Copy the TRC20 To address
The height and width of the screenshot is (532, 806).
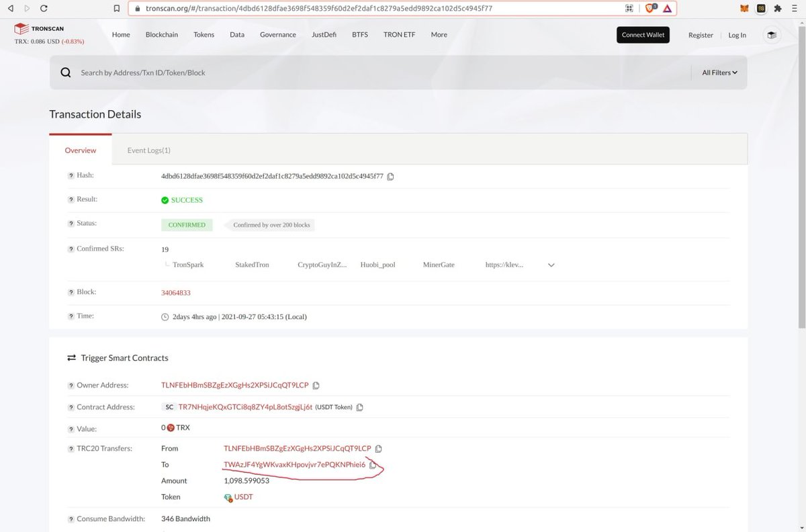[x=373, y=465]
